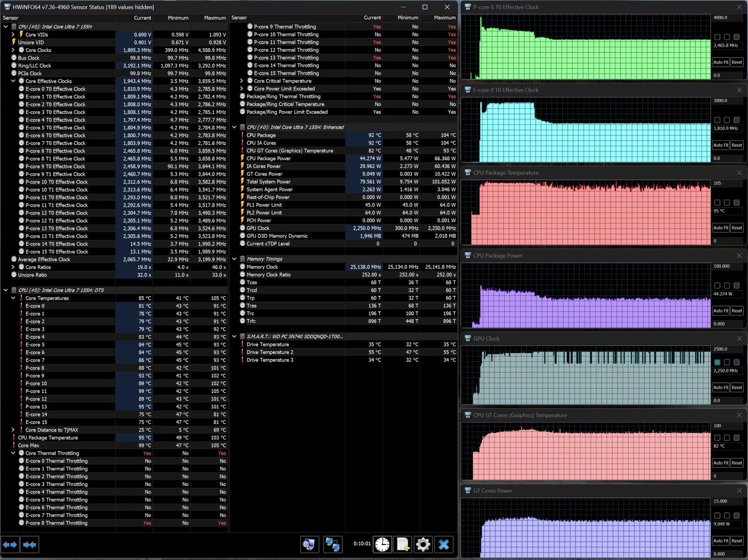Select the Average Effective Clock row
Screen dimensions: 748x560
114,259
